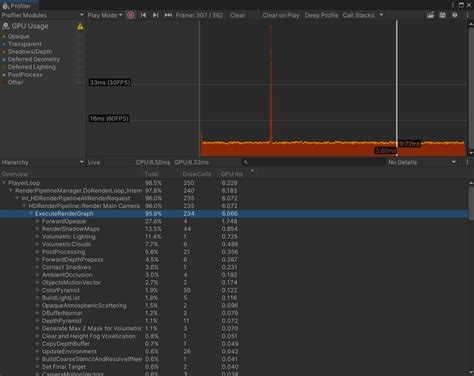This screenshot has width=474, height=376.
Task: Toggle the PostProcess chart series
Action: (x=22, y=75)
